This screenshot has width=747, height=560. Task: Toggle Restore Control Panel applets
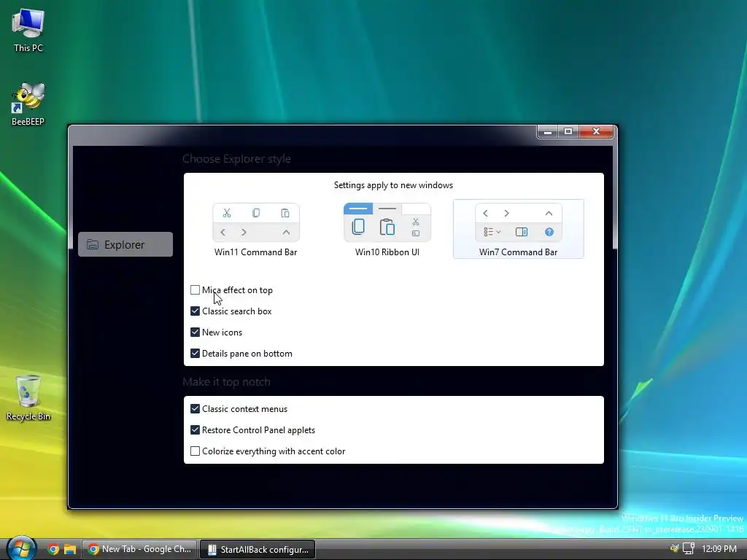coord(195,430)
